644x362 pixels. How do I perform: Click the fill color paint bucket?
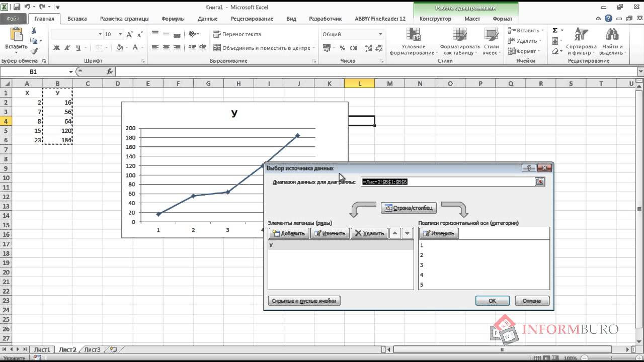[x=120, y=48]
